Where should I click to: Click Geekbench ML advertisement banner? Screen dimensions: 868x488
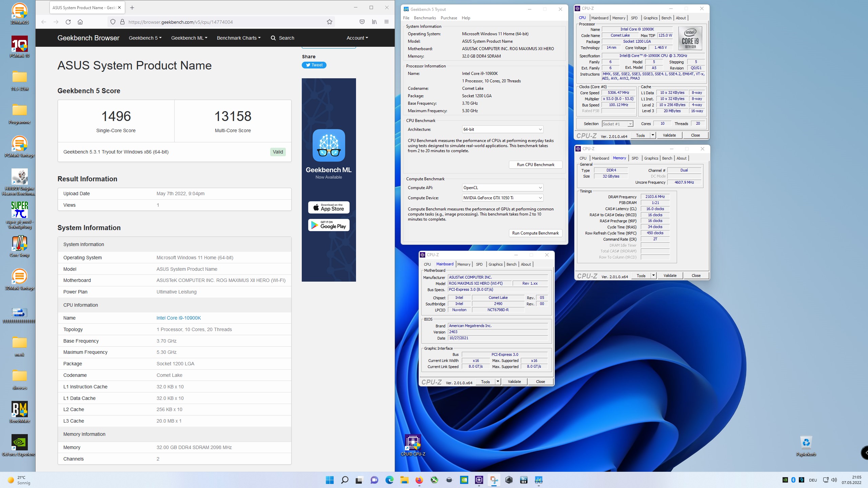[x=329, y=180]
